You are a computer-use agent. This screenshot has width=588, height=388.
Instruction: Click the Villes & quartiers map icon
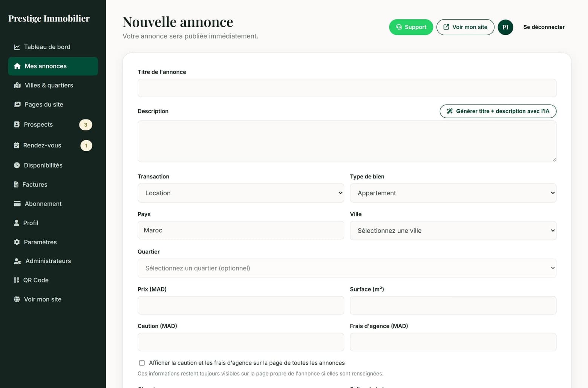coord(17,86)
